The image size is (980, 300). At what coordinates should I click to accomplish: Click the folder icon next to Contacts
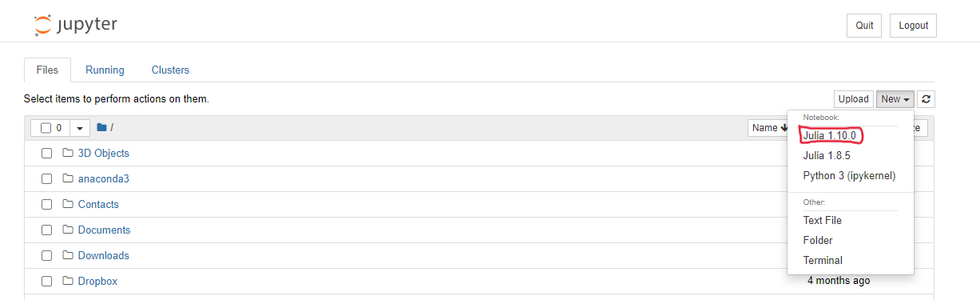pyautogui.click(x=68, y=204)
